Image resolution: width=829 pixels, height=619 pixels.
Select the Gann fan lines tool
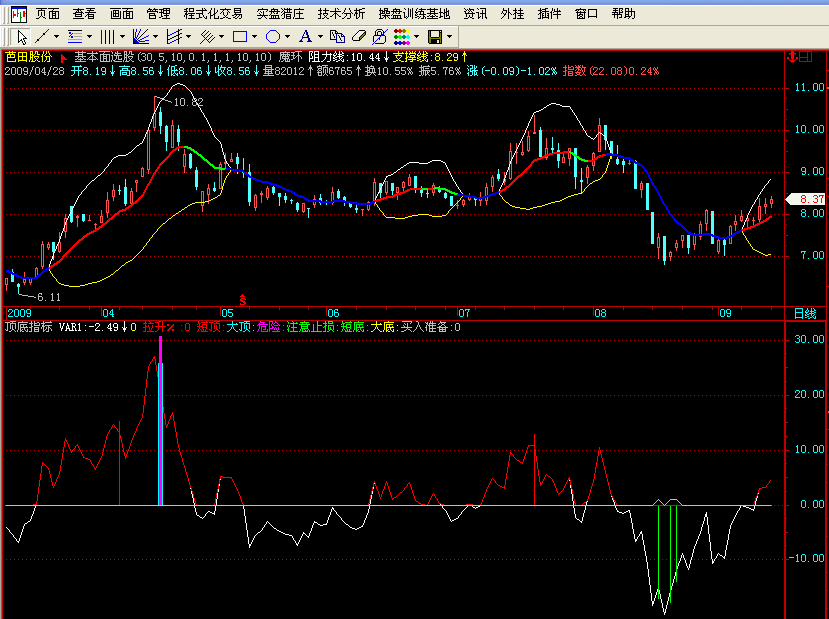141,37
